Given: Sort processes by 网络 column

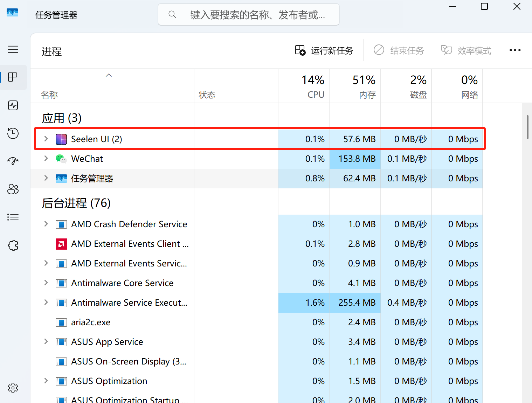Looking at the screenshot, I should [x=457, y=86].
